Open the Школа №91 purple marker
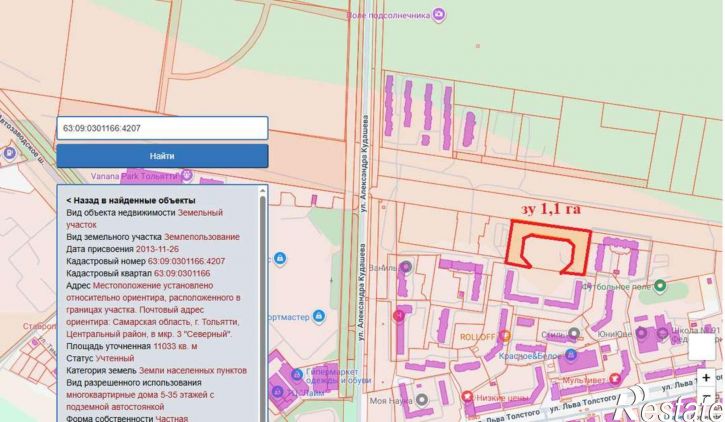 tap(663, 332)
